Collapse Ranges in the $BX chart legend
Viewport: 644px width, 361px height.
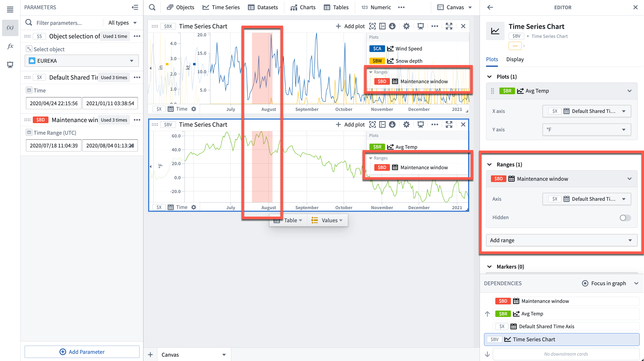(x=370, y=72)
